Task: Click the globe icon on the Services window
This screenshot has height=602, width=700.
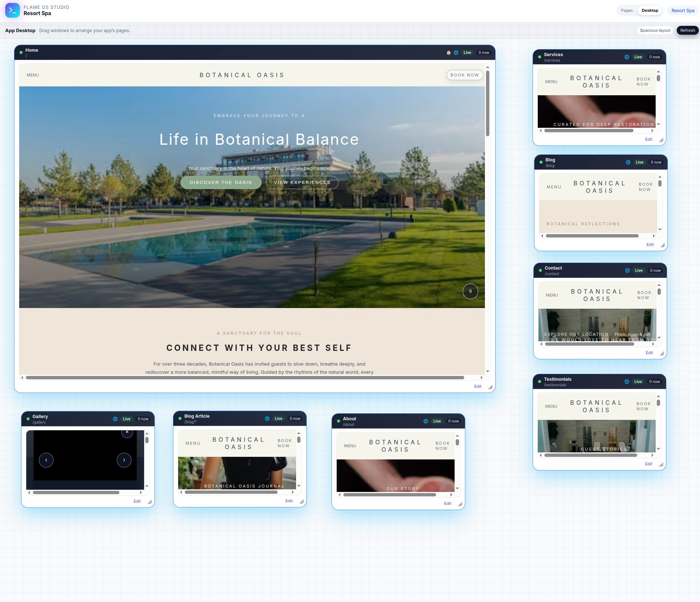Action: point(626,57)
